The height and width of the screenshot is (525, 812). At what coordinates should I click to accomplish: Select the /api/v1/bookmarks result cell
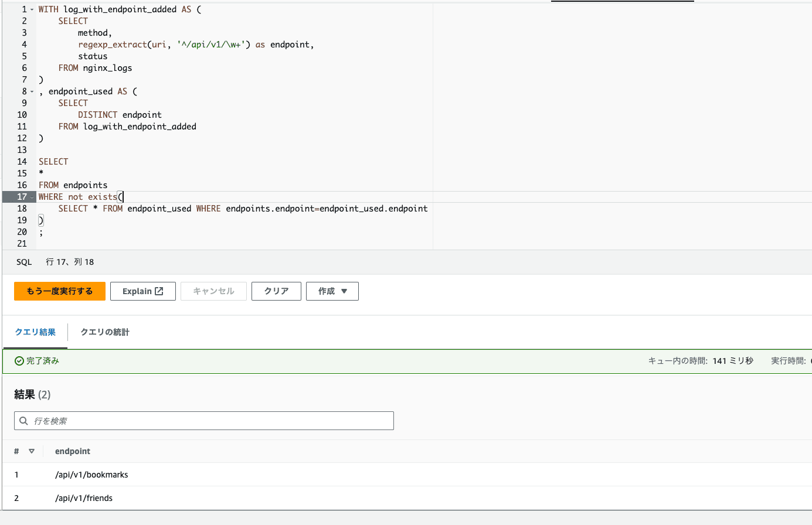click(x=91, y=475)
